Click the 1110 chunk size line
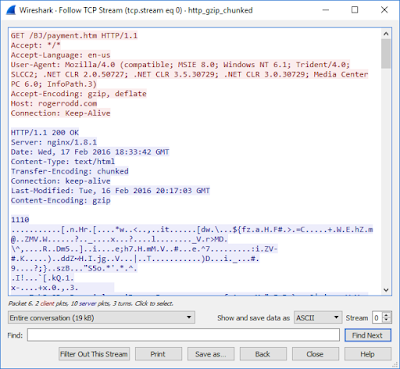The height and width of the screenshot is (369, 400). click(x=20, y=219)
